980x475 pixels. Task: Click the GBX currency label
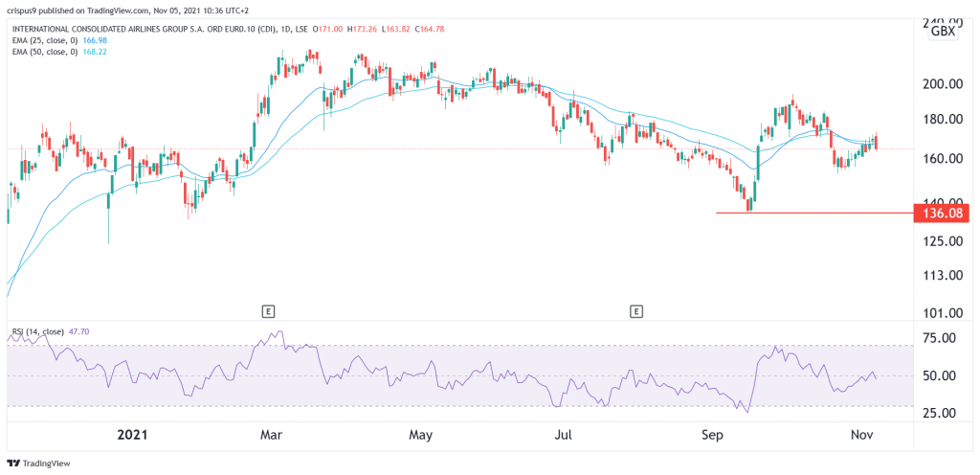click(x=943, y=32)
